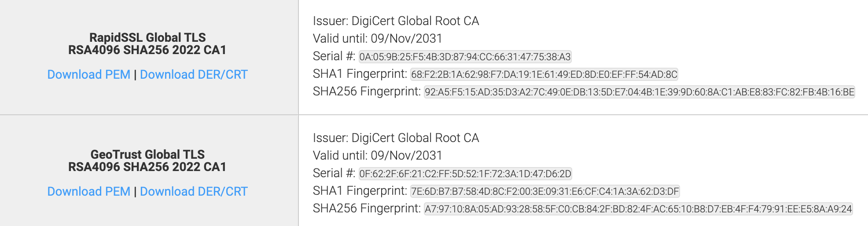Screen dimensions: 868x226
Task: Click RapidSSL Valid until 09/Nov/2031 line
Action: click(x=377, y=39)
